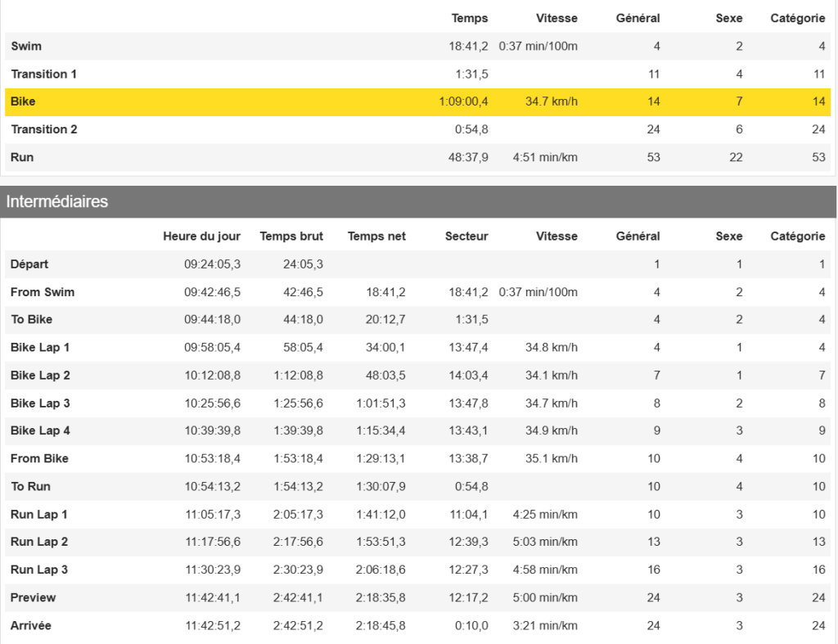The width and height of the screenshot is (838, 644).
Task: Select the Départ row label
Action: 29,264
